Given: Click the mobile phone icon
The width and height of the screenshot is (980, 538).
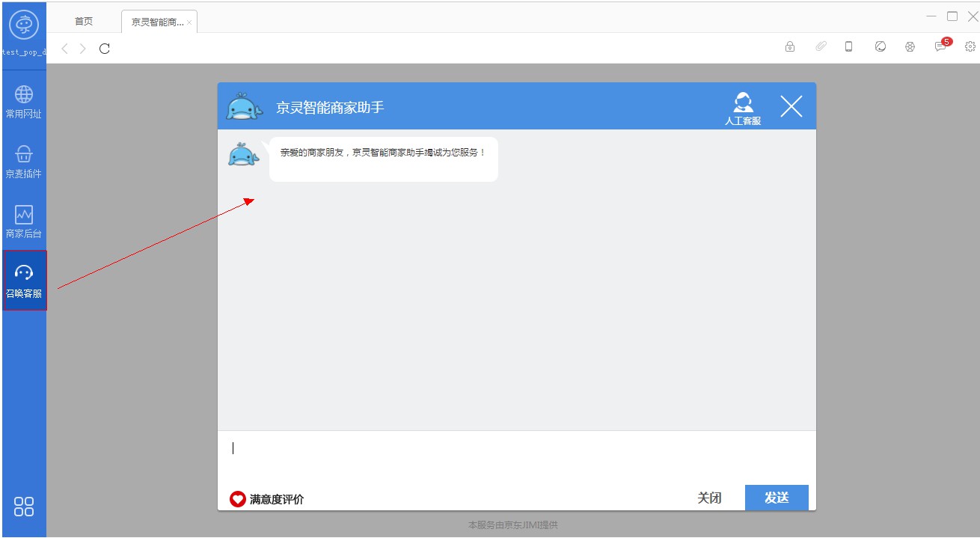Looking at the screenshot, I should pyautogui.click(x=849, y=46).
